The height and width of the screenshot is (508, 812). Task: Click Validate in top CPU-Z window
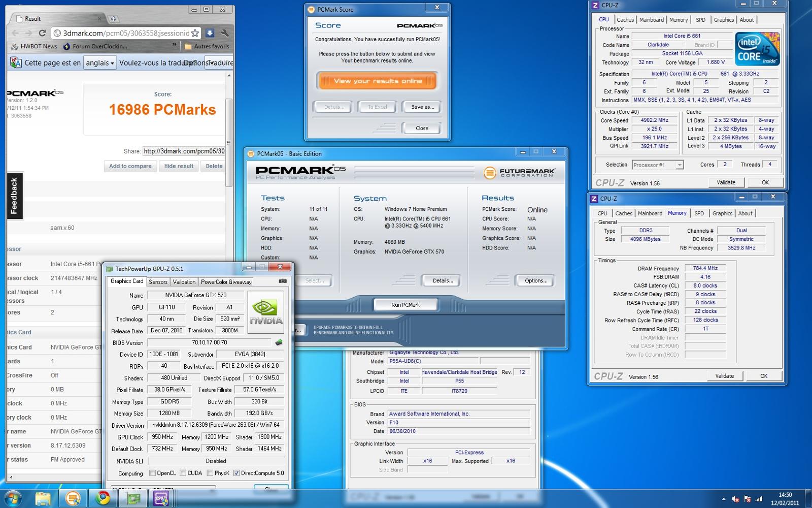click(726, 182)
